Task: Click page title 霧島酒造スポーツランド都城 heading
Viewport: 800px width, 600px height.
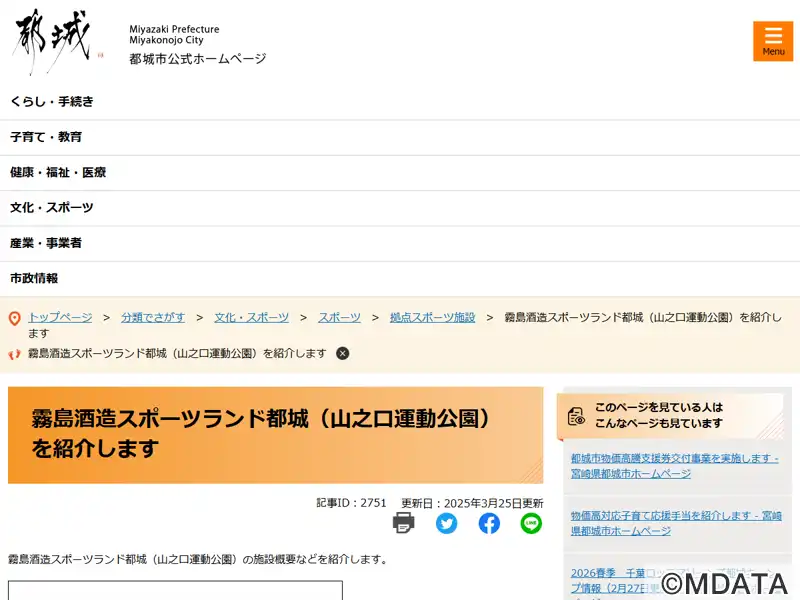Action: tap(263, 434)
